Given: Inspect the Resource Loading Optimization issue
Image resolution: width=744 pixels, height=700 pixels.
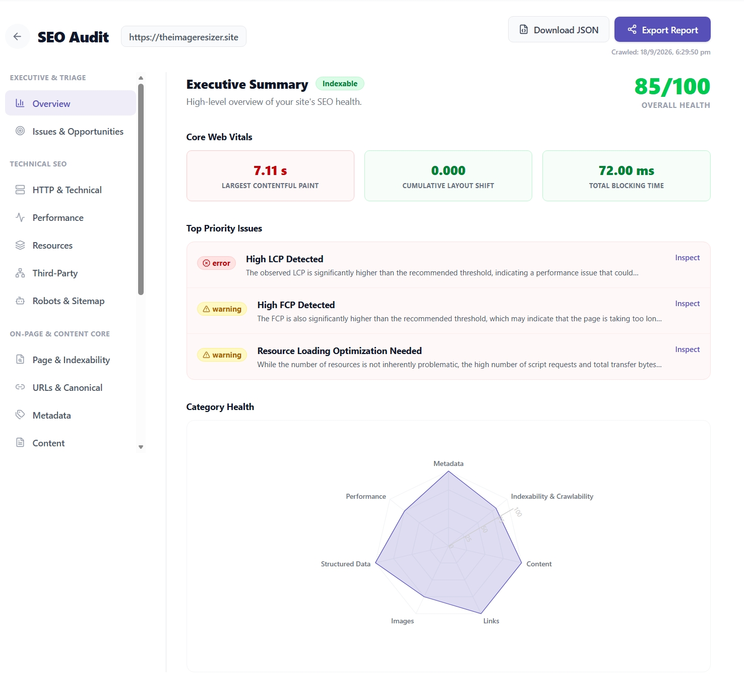Looking at the screenshot, I should [x=688, y=349].
